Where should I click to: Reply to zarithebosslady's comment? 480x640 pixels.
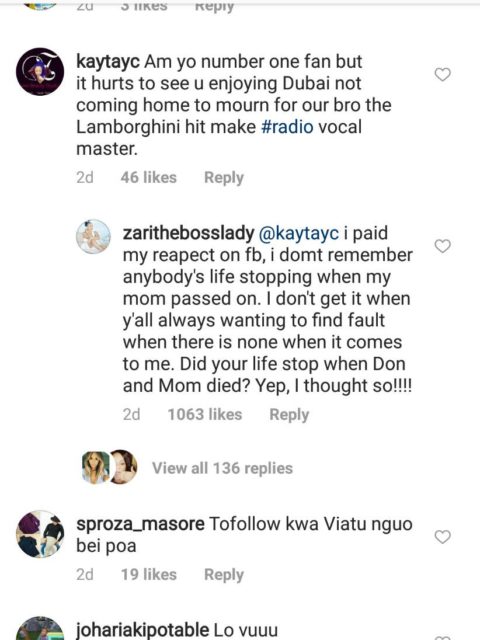click(x=289, y=415)
